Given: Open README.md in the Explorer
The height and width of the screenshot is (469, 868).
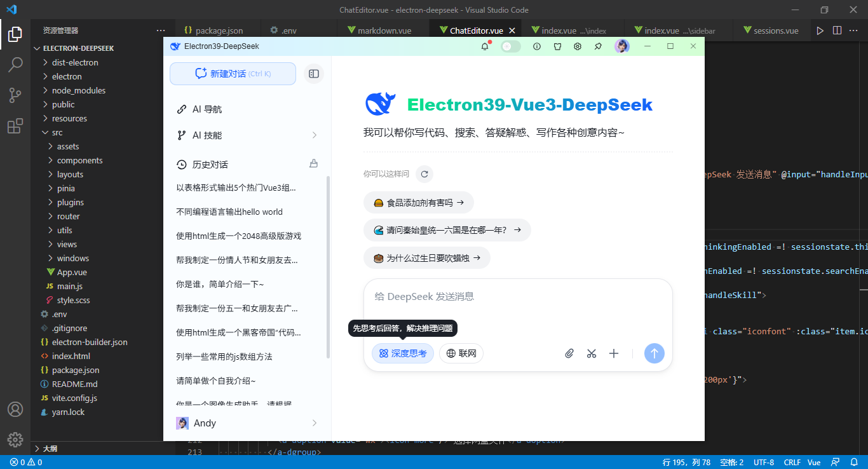Looking at the screenshot, I should [x=74, y=384].
